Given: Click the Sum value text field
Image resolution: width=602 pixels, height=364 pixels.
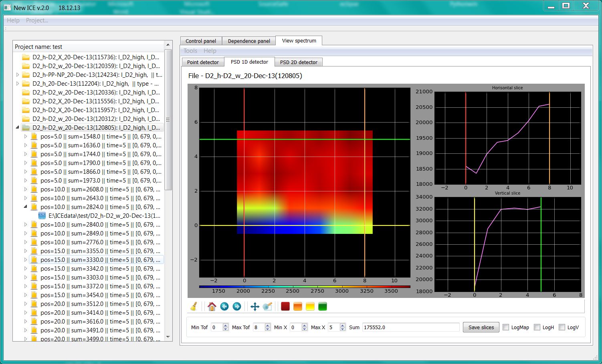Looking at the screenshot, I should tap(410, 327).
